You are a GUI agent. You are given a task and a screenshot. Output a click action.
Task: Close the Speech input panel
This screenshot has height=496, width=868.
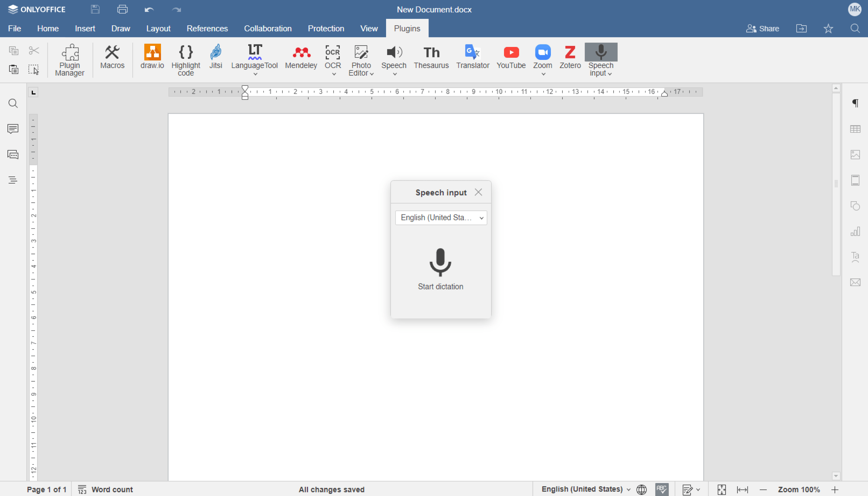coord(478,192)
